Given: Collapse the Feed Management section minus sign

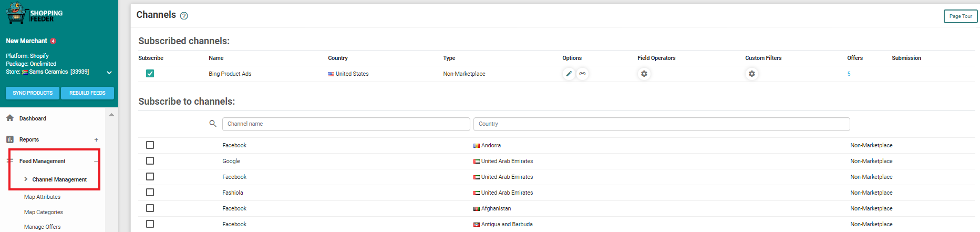Looking at the screenshot, I should [96, 161].
